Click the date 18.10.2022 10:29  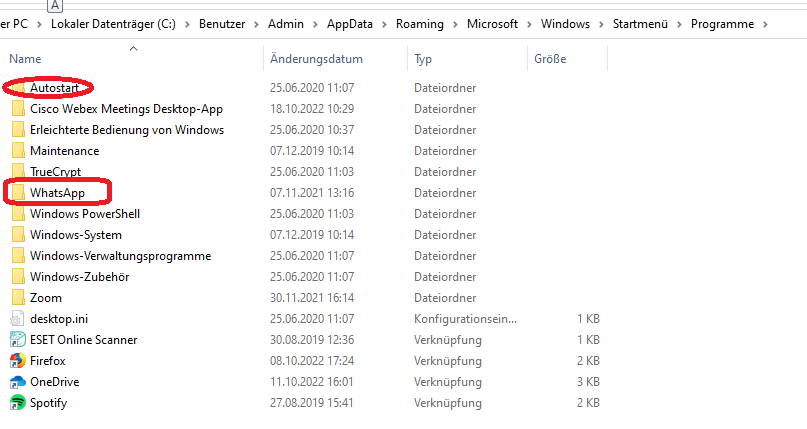tap(312, 109)
